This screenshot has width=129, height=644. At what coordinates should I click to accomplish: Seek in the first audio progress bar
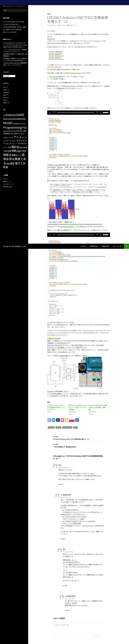click(x=76, y=113)
